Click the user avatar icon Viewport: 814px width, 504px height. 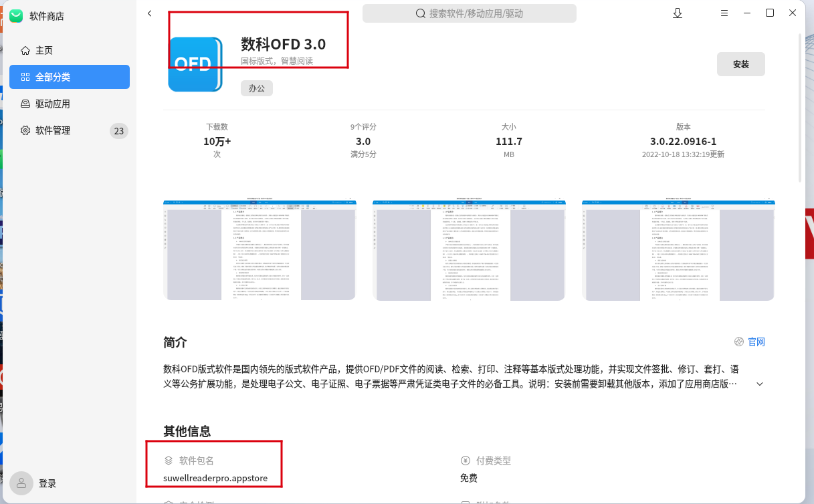pos(22,483)
